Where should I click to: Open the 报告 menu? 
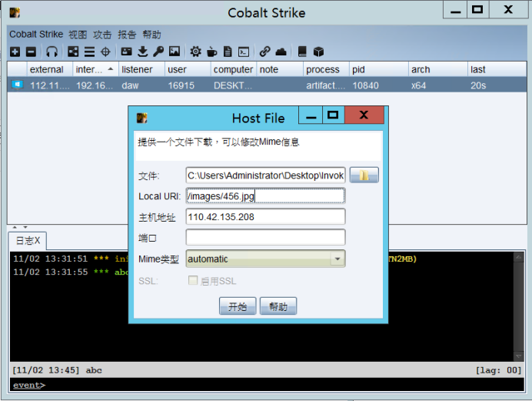(x=127, y=35)
